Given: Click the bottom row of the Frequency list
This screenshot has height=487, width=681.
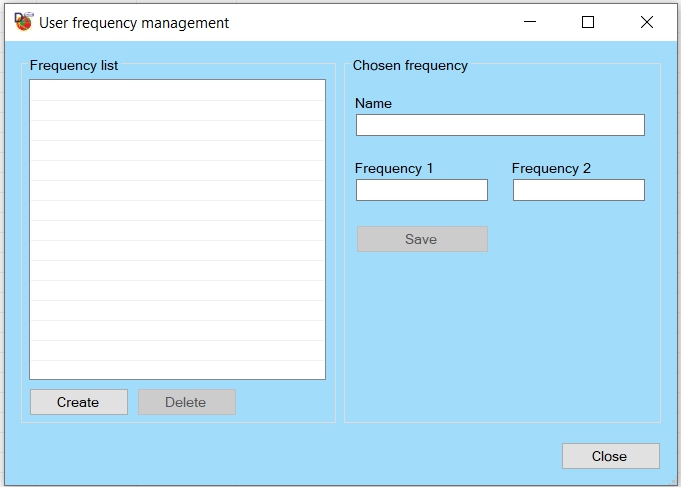Looking at the screenshot, I should (177, 370).
